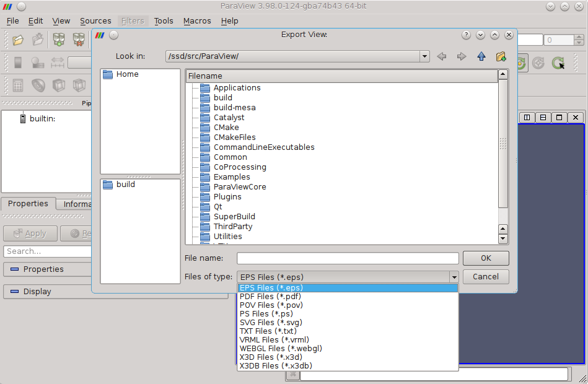The image size is (588, 384).
Task: Open the Macros menu
Action: click(x=196, y=20)
